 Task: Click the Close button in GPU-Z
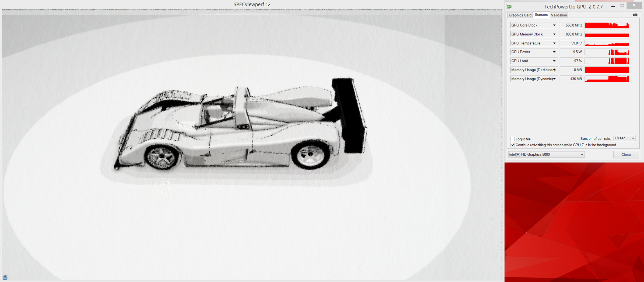pyautogui.click(x=626, y=155)
